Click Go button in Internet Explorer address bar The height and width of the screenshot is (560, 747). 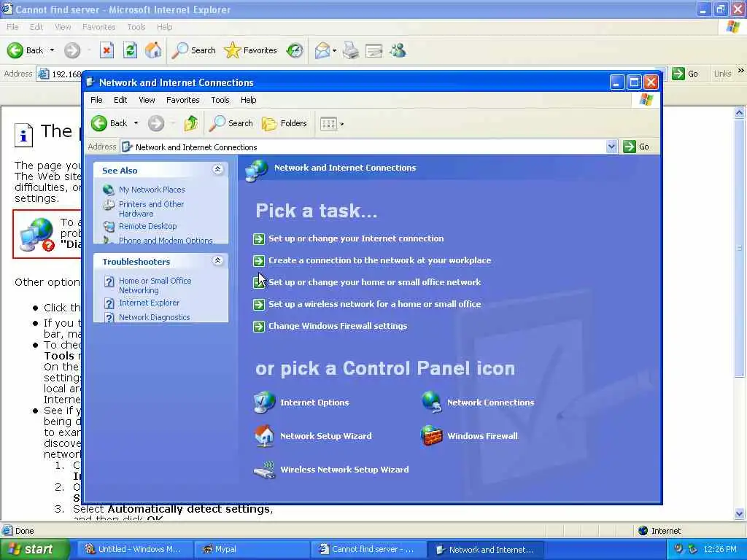(x=685, y=74)
